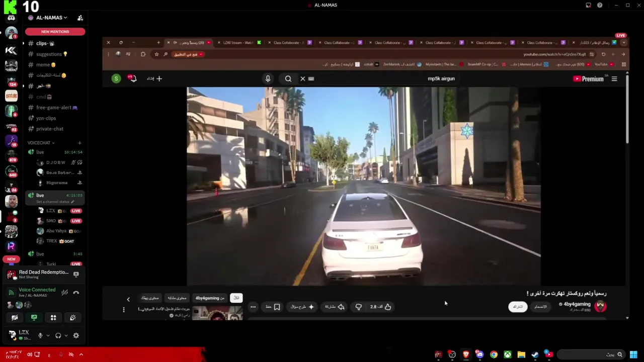
Task: Open the suggestions channel
Action: [55, 54]
